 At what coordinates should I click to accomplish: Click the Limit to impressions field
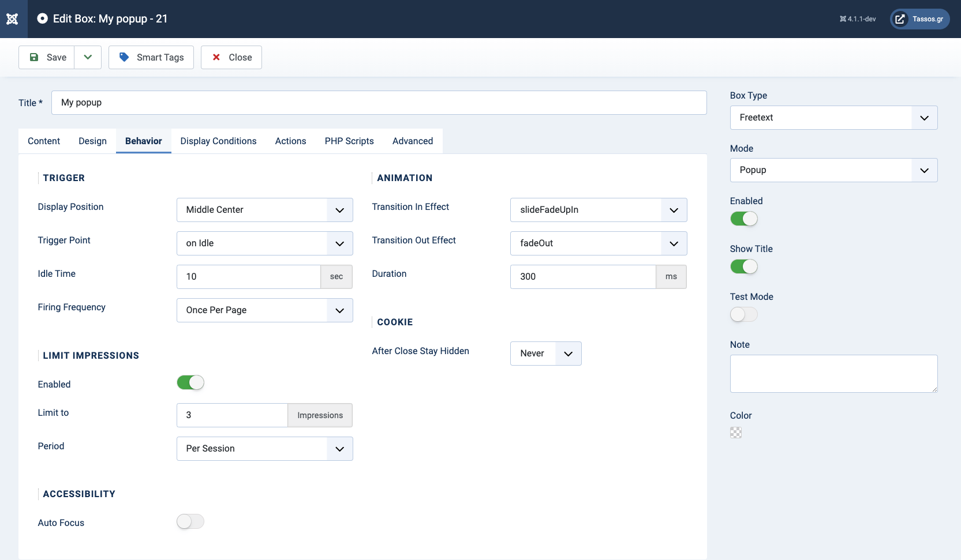pyautogui.click(x=232, y=415)
